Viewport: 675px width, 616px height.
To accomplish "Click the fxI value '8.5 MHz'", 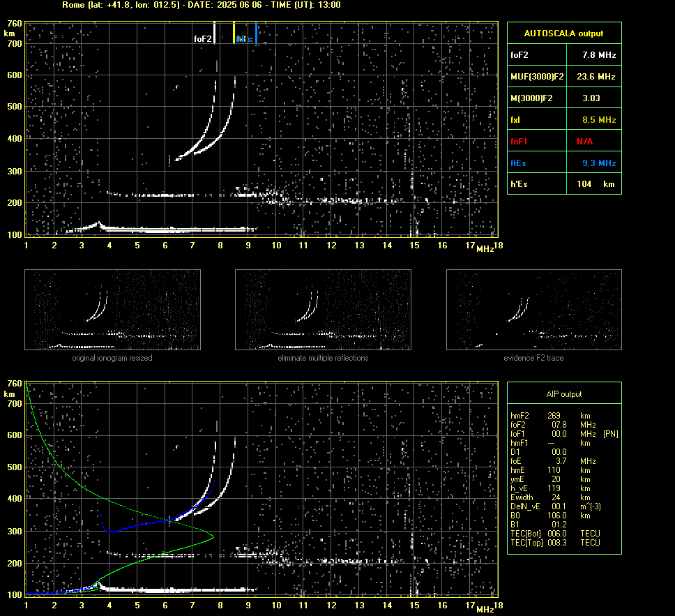I will (599, 120).
